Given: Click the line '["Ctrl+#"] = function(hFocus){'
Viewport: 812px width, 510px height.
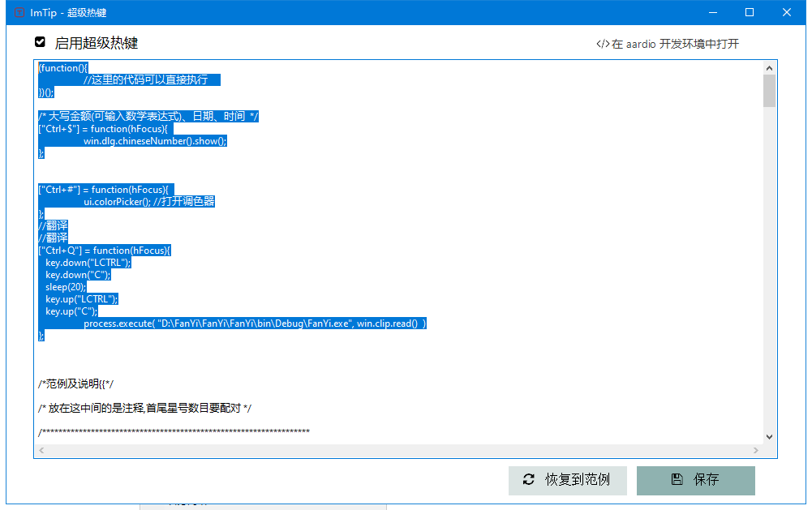Looking at the screenshot, I should (x=103, y=190).
